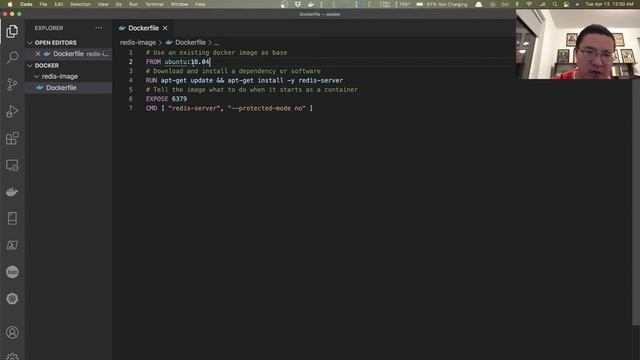This screenshot has width=640, height=360.
Task: Click ubuntu image name on line 2
Action: click(176, 62)
